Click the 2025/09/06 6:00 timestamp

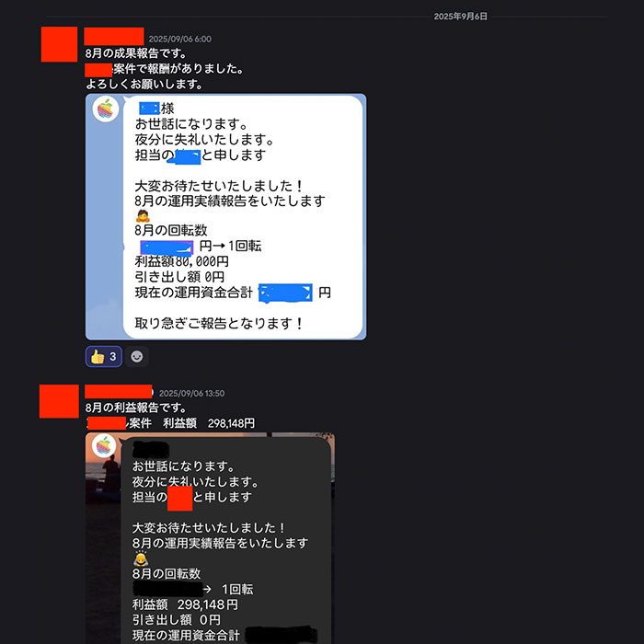click(180, 39)
